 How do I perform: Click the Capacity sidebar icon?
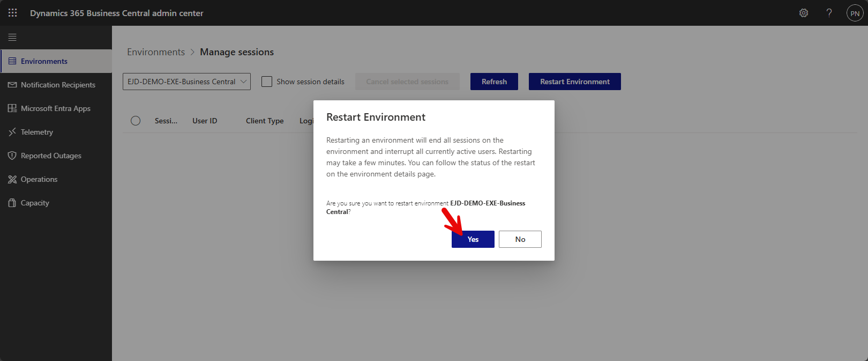pos(12,203)
